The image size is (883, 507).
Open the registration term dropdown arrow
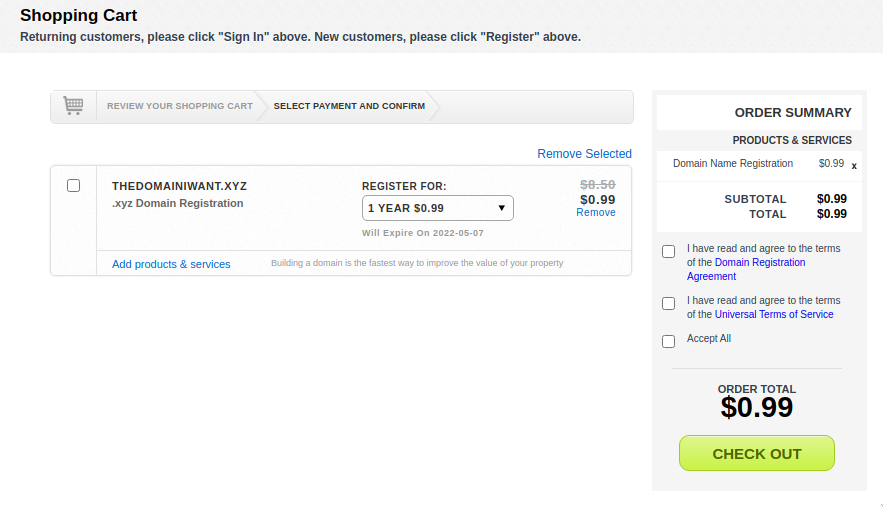coord(501,208)
